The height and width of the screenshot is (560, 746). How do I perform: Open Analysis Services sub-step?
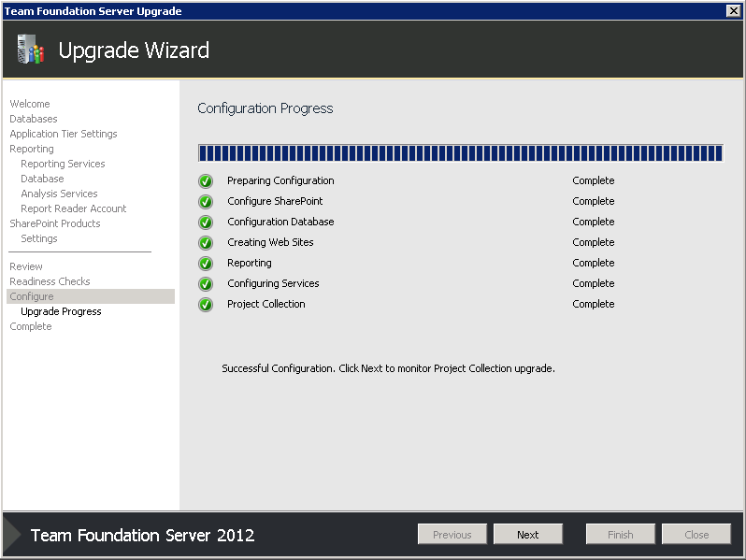(59, 194)
